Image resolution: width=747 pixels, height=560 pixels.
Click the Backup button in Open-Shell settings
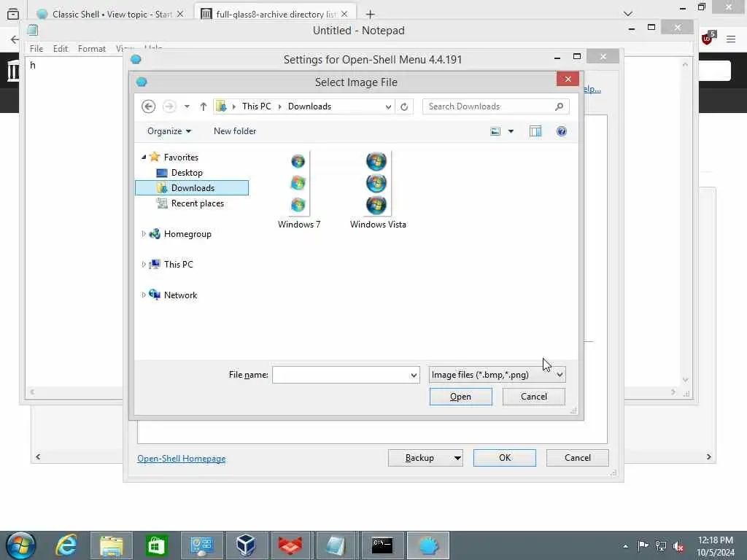click(419, 458)
